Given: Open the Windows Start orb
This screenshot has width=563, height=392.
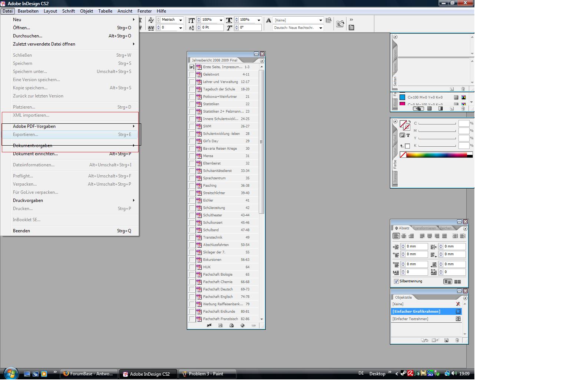Looking at the screenshot, I should 10,373.
